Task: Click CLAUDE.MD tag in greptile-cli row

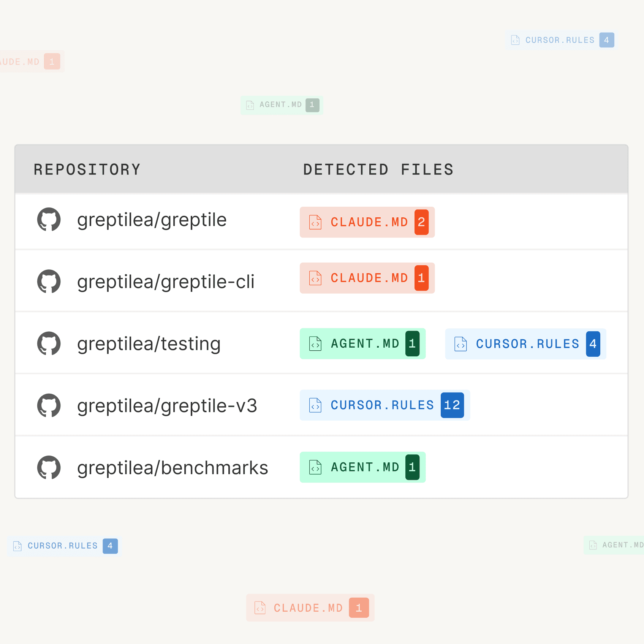Action: (367, 278)
